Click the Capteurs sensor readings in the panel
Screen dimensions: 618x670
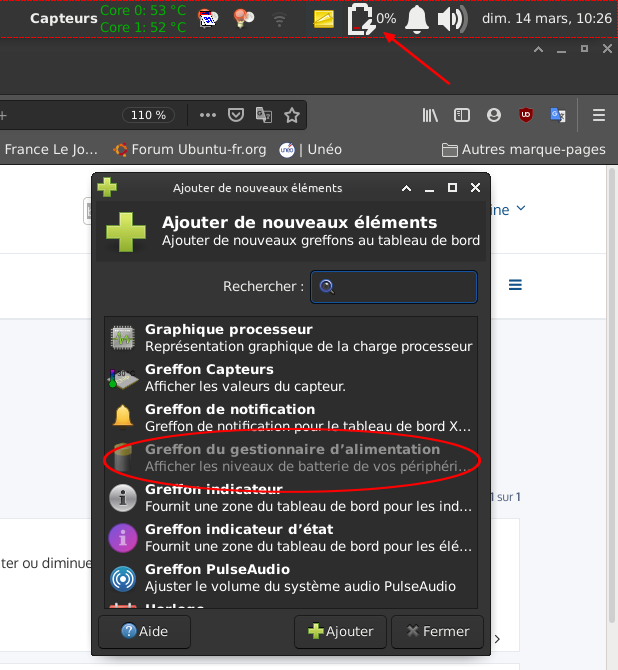click(108, 19)
